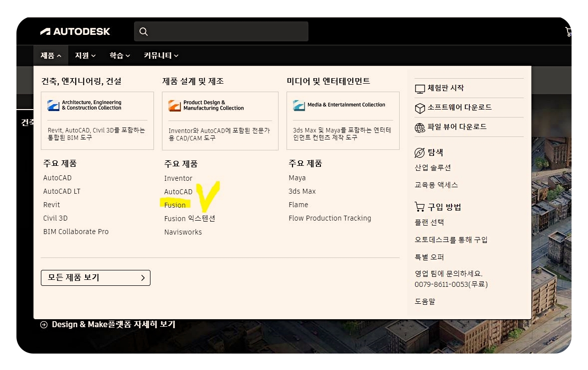Screen dimensions: 588x370
Task: Open 플랜 선택 link
Action: coord(430,222)
